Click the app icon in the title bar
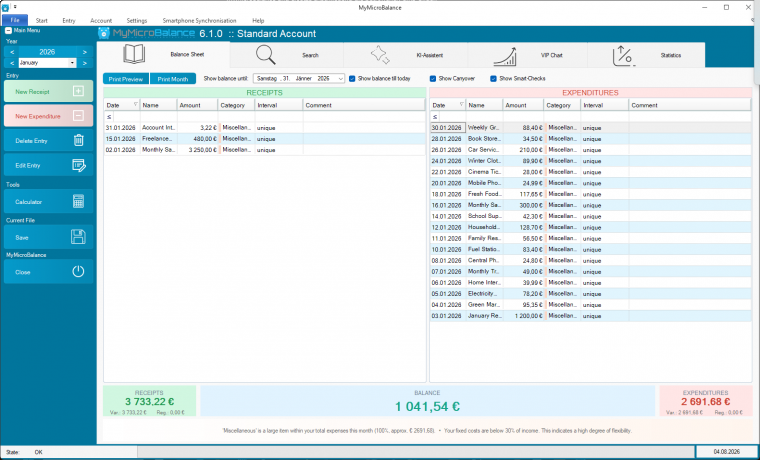Image resolution: width=760 pixels, height=460 pixels. [5, 8]
